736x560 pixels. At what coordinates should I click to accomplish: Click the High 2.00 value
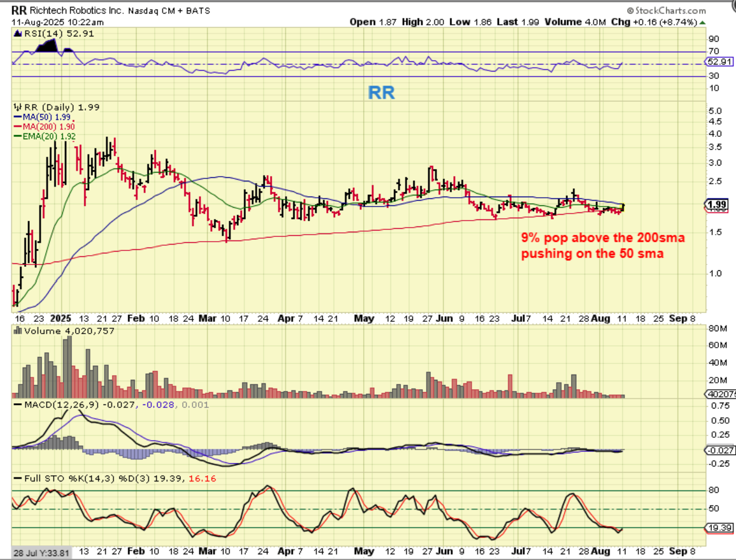coord(423,22)
